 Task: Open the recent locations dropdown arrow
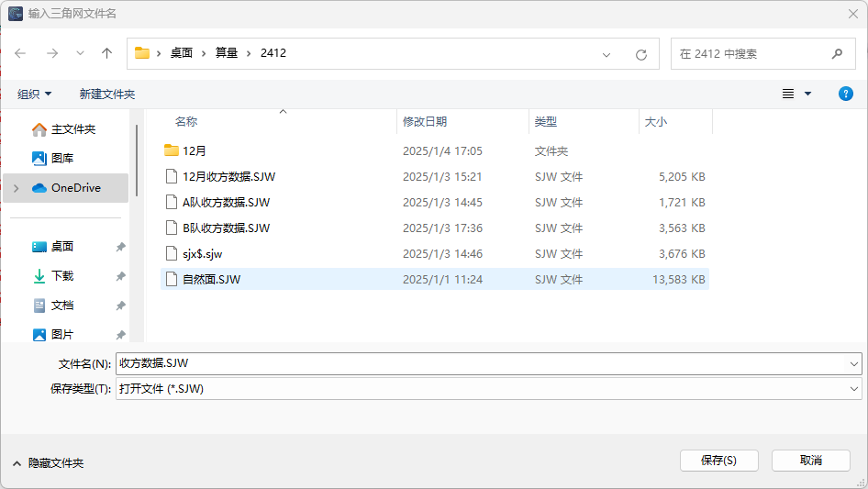80,54
